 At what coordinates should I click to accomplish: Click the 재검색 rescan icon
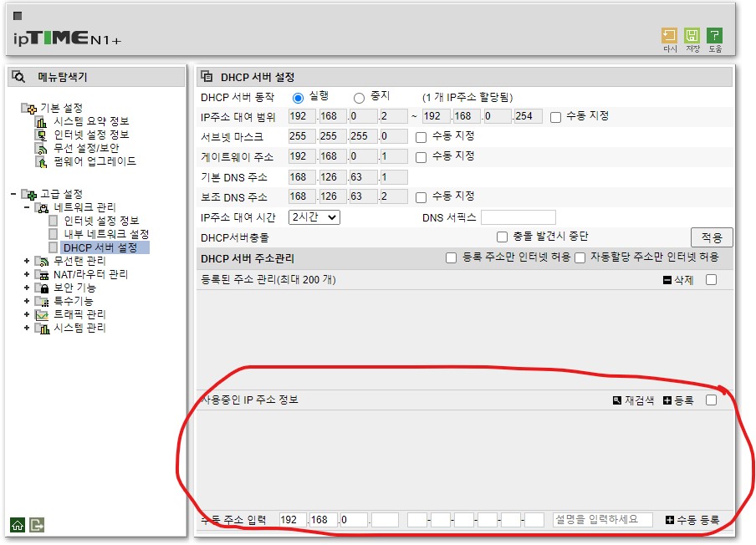[x=616, y=400]
